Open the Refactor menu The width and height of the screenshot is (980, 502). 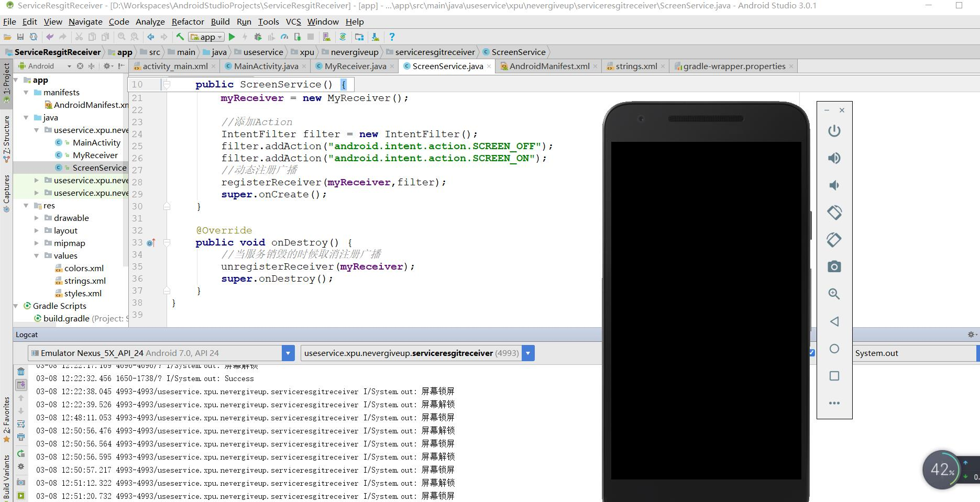pyautogui.click(x=188, y=21)
